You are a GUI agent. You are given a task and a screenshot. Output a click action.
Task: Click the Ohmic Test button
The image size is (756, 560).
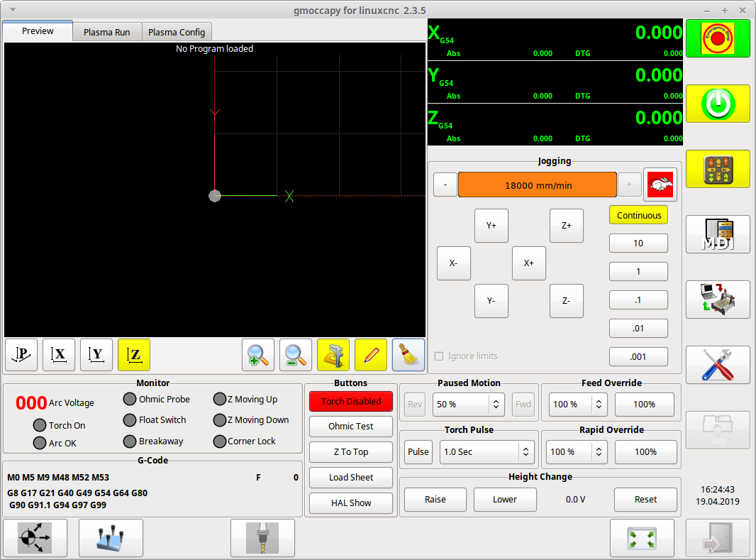coord(351,427)
